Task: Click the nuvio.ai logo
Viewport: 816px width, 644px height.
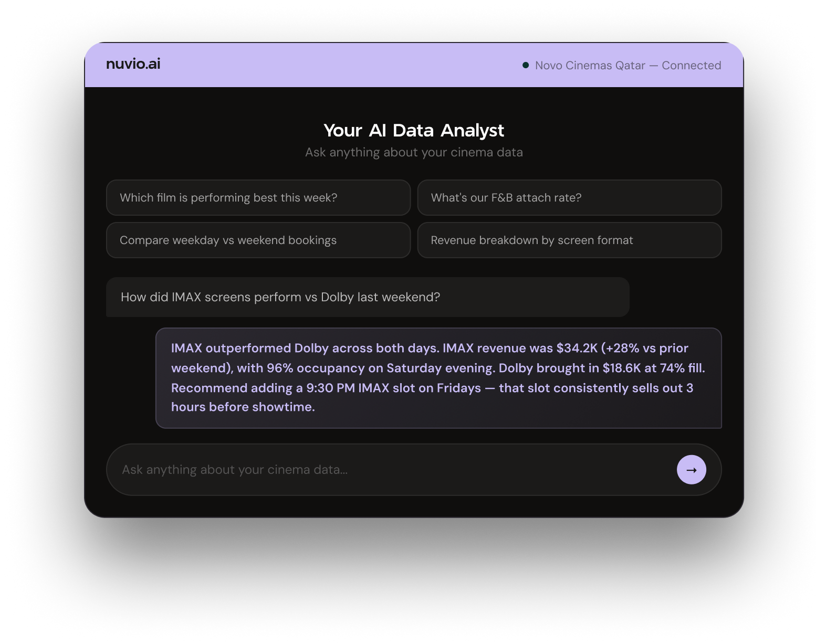Action: click(133, 64)
